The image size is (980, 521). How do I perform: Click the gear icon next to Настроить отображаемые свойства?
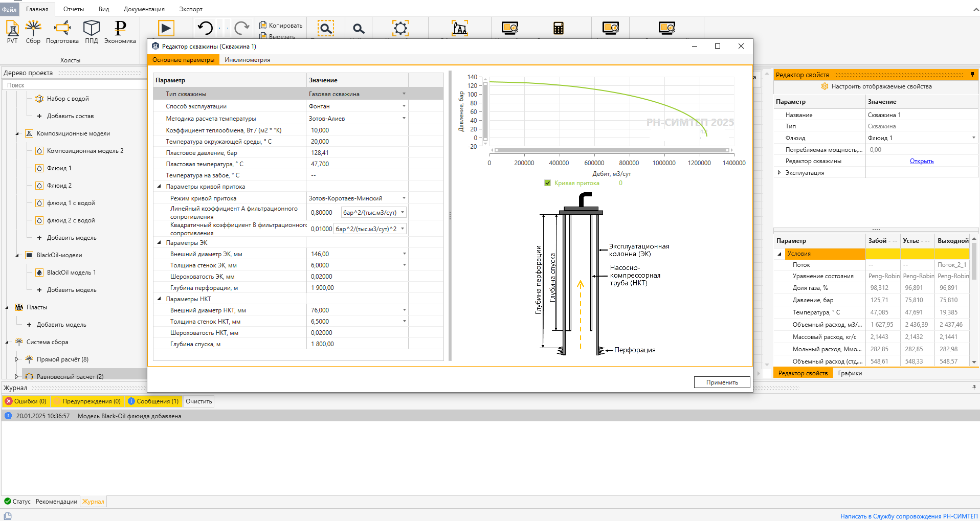tap(825, 86)
